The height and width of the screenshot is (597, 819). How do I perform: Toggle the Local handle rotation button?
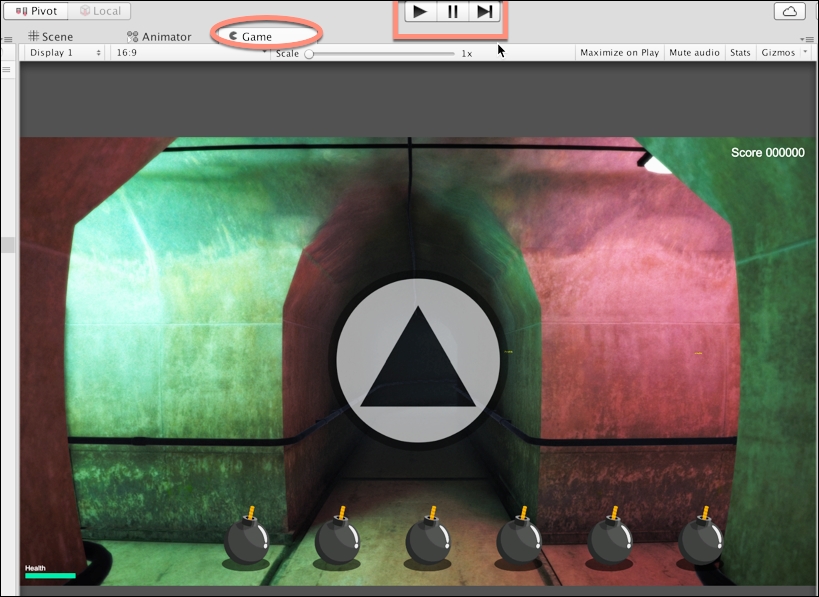click(x=99, y=11)
